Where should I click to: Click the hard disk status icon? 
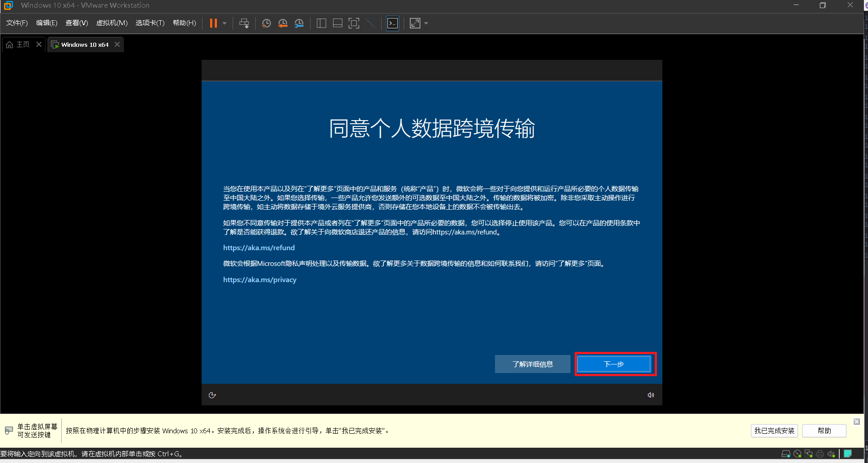tap(786, 454)
